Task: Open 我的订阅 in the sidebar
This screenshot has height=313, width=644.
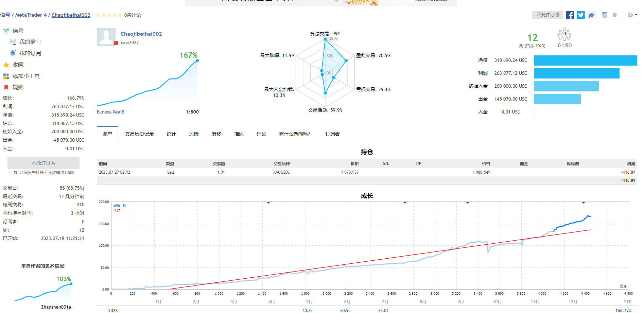Action: tap(30, 53)
